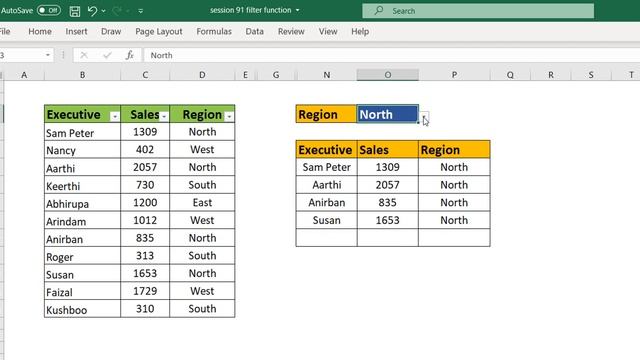
Task: Open the Data ribbon tab
Action: [x=254, y=31]
